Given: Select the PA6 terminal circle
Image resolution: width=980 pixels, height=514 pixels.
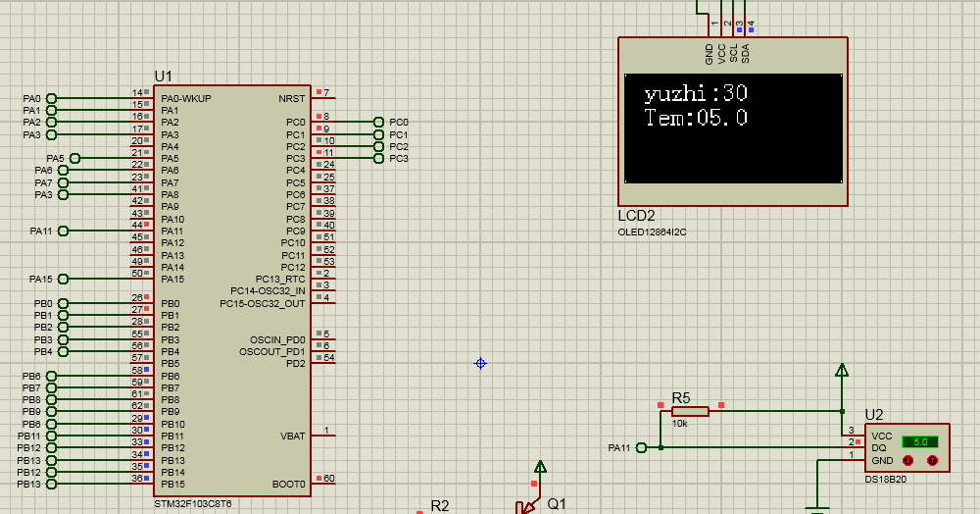Looking at the screenshot, I should point(63,171).
